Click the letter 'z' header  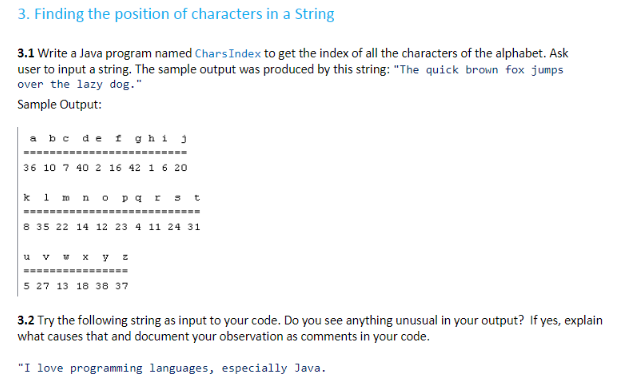click(x=125, y=257)
